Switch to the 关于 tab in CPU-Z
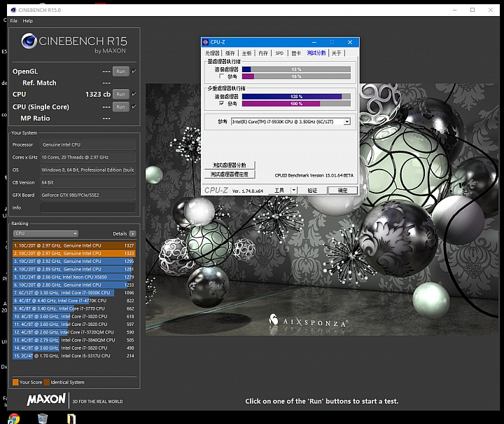Image resolution: width=504 pixels, height=424 pixels. [336, 53]
